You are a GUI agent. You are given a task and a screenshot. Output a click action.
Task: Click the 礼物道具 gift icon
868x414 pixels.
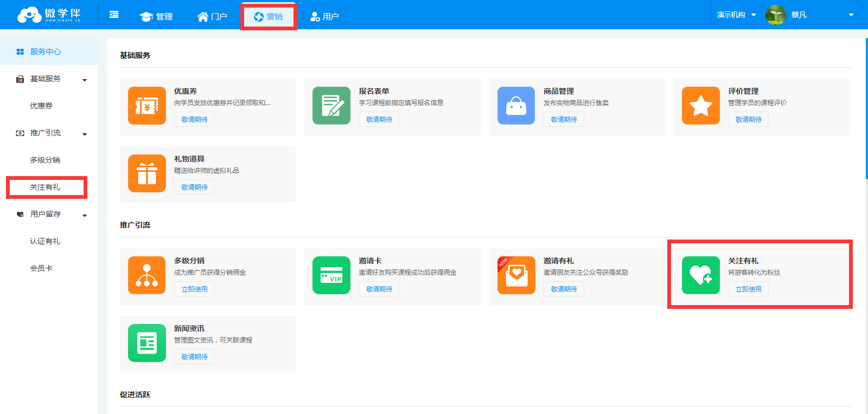pyautogui.click(x=147, y=173)
